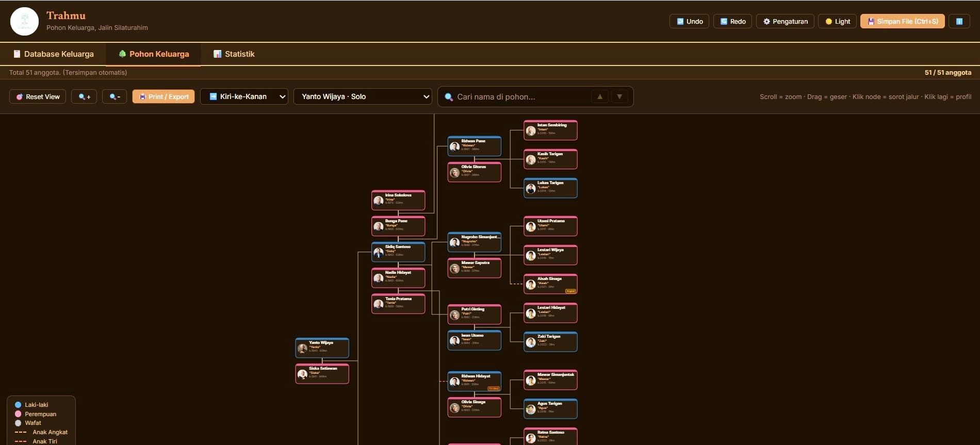The height and width of the screenshot is (445, 980).
Task: Click the zoom out magnifier button
Action: 115,96
